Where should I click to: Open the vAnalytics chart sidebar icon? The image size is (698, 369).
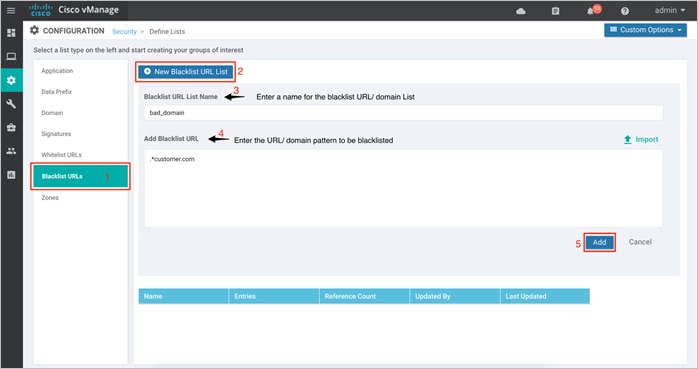click(x=11, y=175)
